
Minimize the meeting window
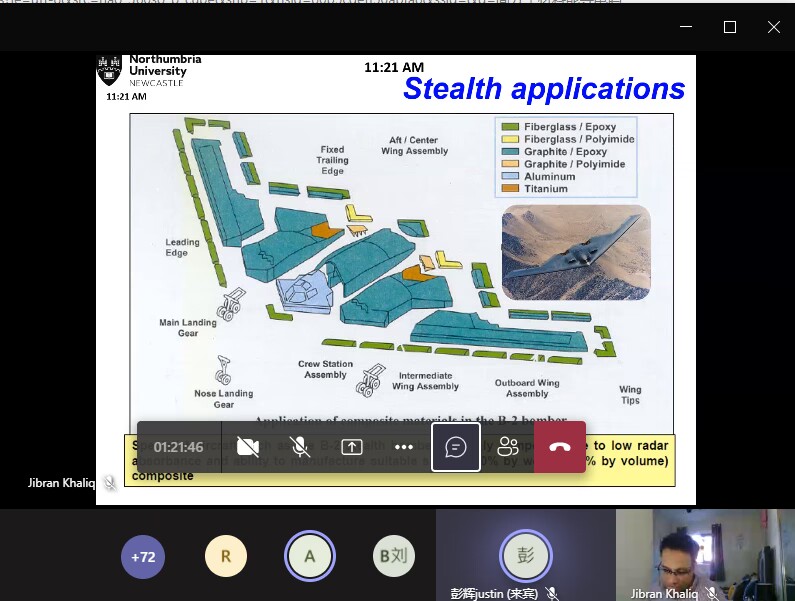tap(686, 27)
